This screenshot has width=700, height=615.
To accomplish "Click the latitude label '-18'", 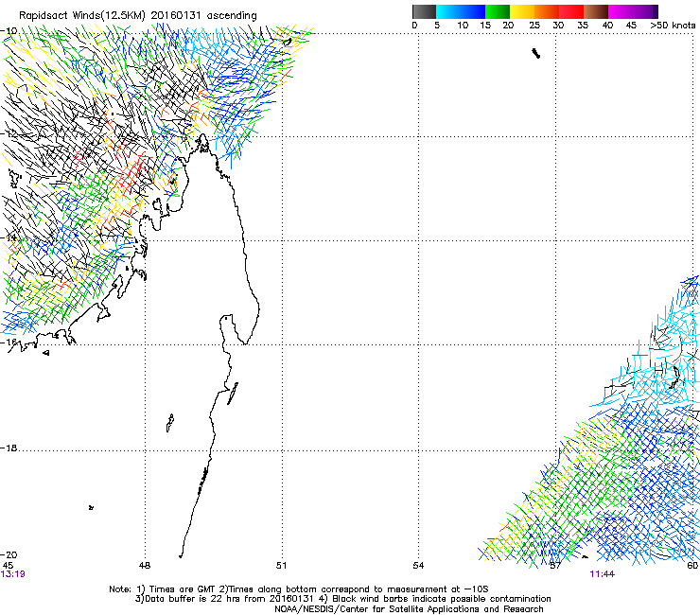I will coord(9,448).
